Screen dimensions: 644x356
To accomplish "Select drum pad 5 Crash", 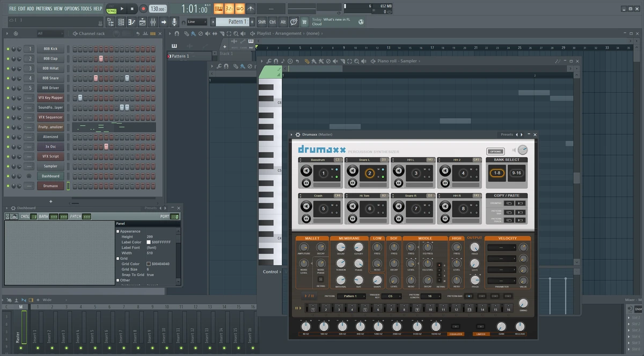I will point(323,208).
